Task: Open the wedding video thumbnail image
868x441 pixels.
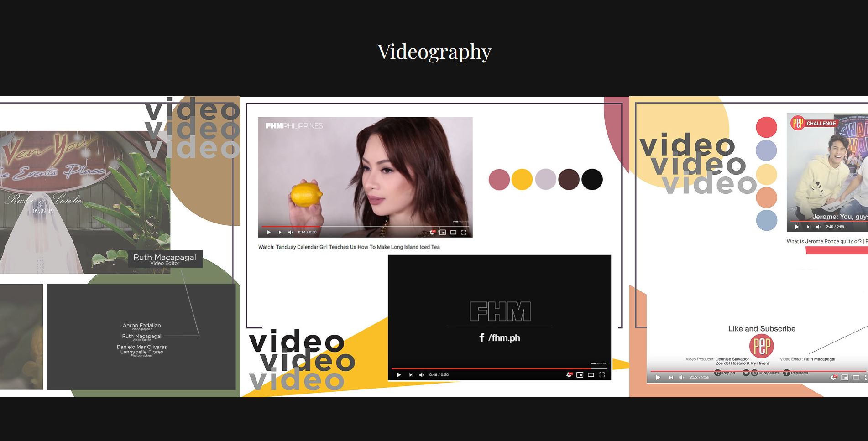Action: [85, 202]
